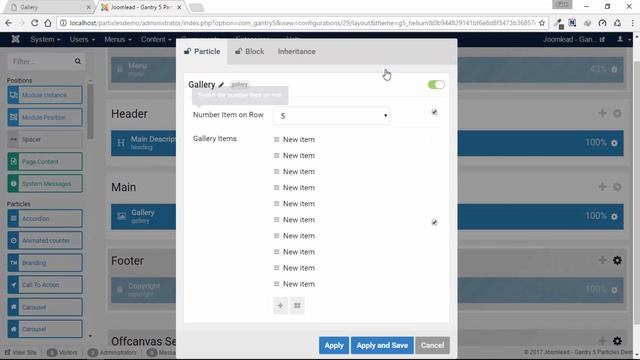Viewport: 640px width, 360px height.
Task: Select the Accordion particle
Action: [45, 219]
